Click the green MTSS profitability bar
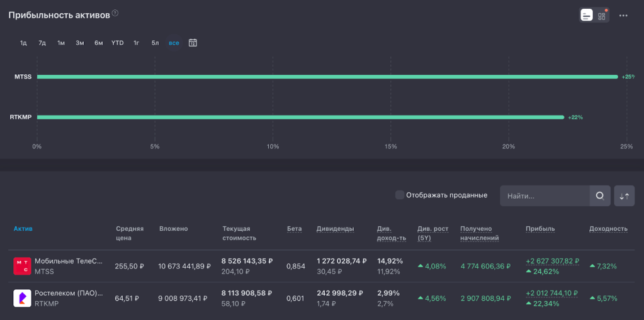 [327, 77]
